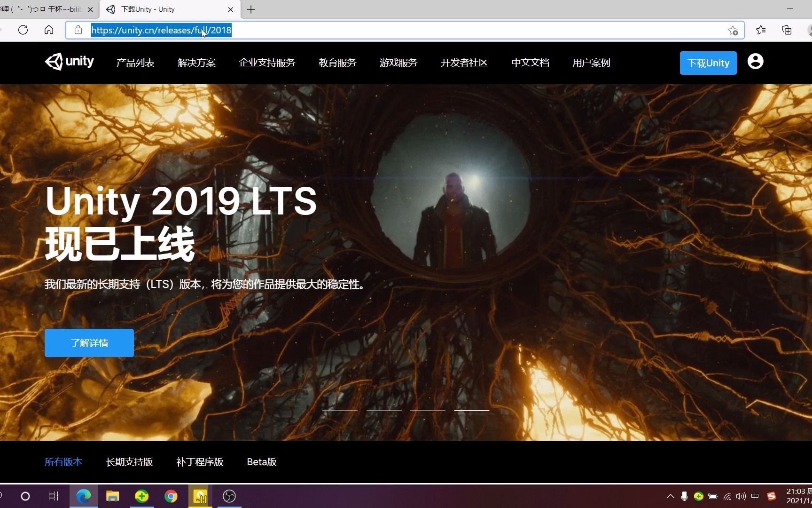Select the 所有版本 tab
This screenshot has height=508, width=812.
tap(63, 462)
